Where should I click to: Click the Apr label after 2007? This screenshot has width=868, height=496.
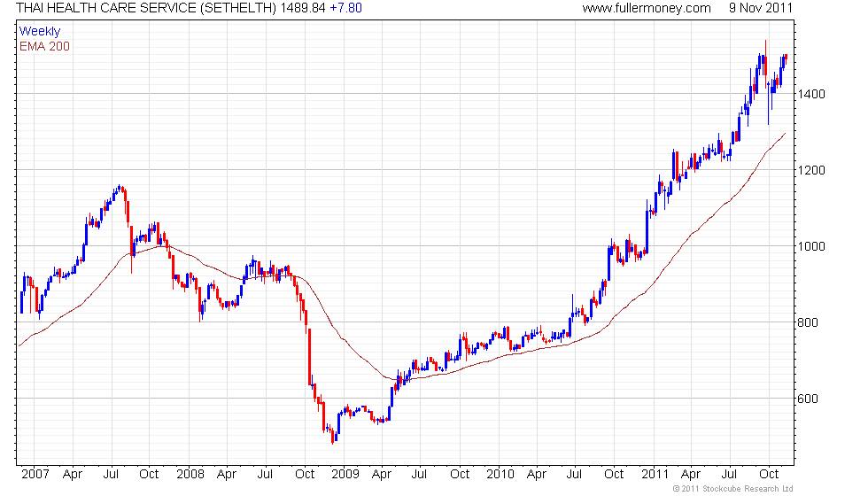73,475
